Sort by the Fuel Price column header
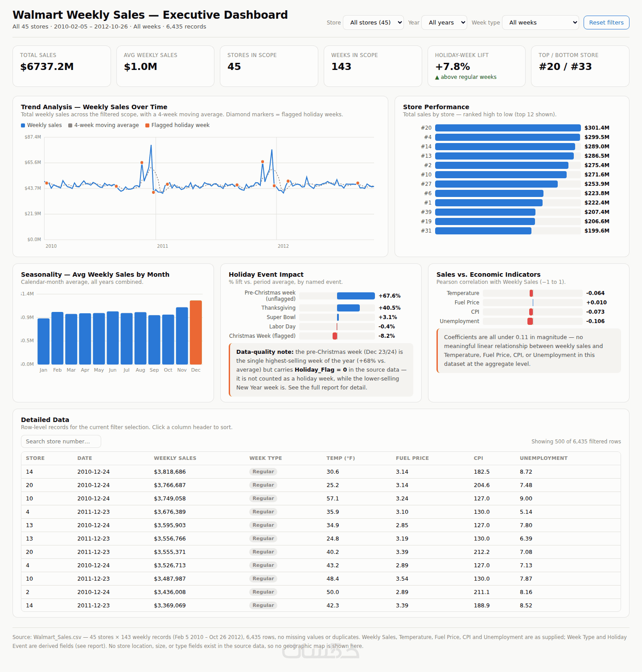Image resolution: width=642 pixels, height=672 pixels. point(412,458)
